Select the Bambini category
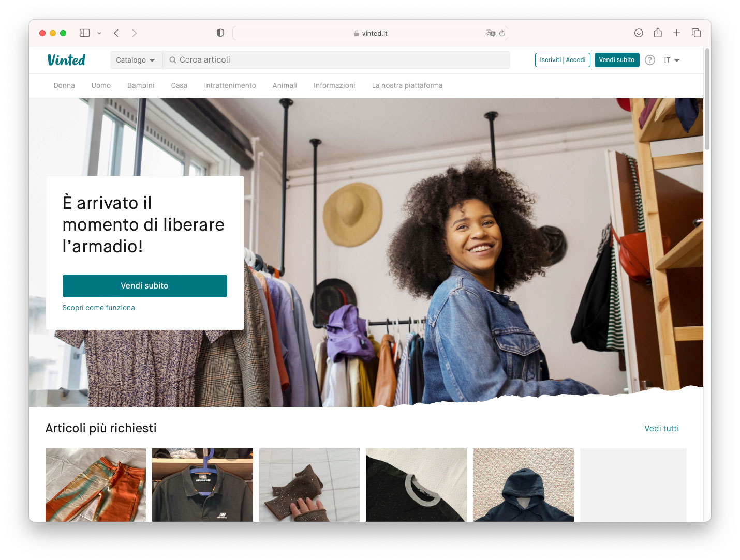 click(x=141, y=85)
